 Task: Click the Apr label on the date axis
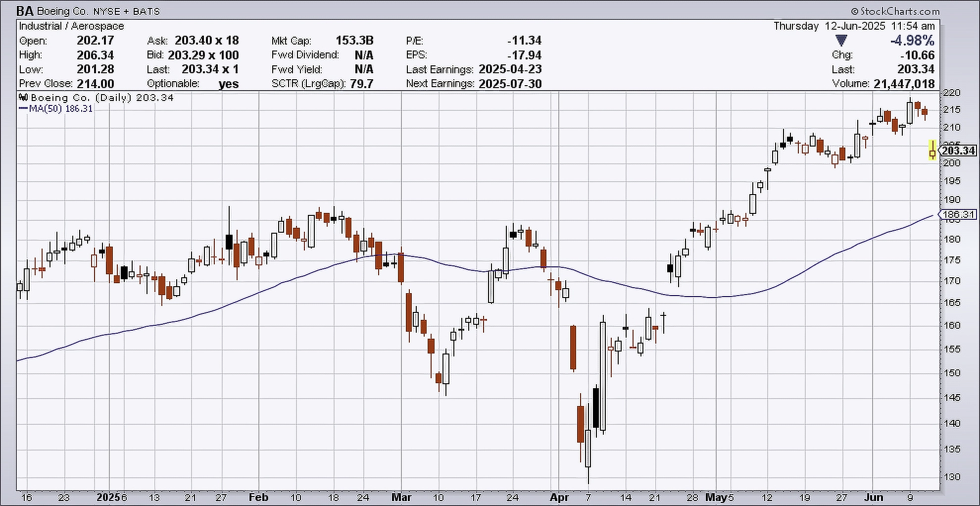(x=559, y=497)
